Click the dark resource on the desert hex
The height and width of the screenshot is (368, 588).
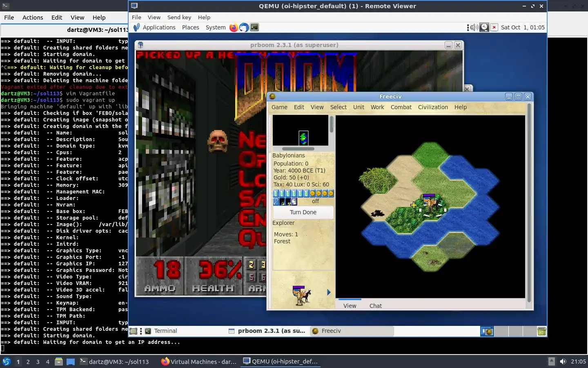pyautogui.click(x=377, y=213)
